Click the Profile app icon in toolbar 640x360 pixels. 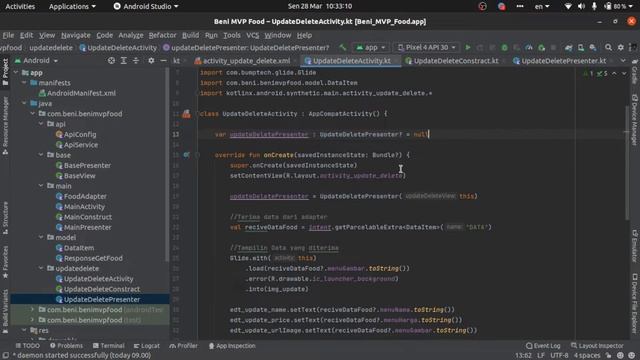[529, 48]
